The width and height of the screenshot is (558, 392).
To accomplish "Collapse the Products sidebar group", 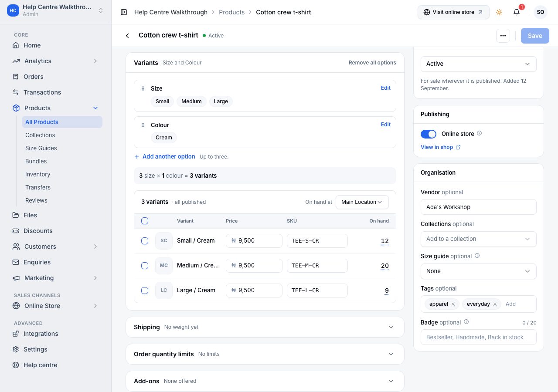I will point(56,108).
